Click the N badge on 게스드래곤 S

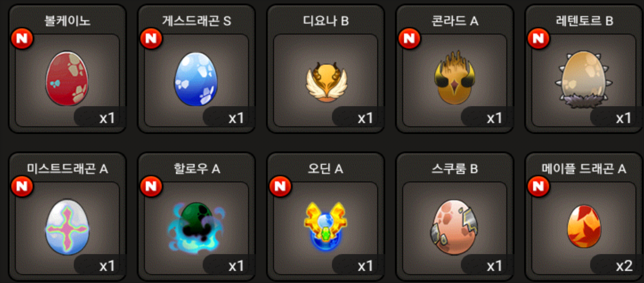pyautogui.click(x=151, y=38)
